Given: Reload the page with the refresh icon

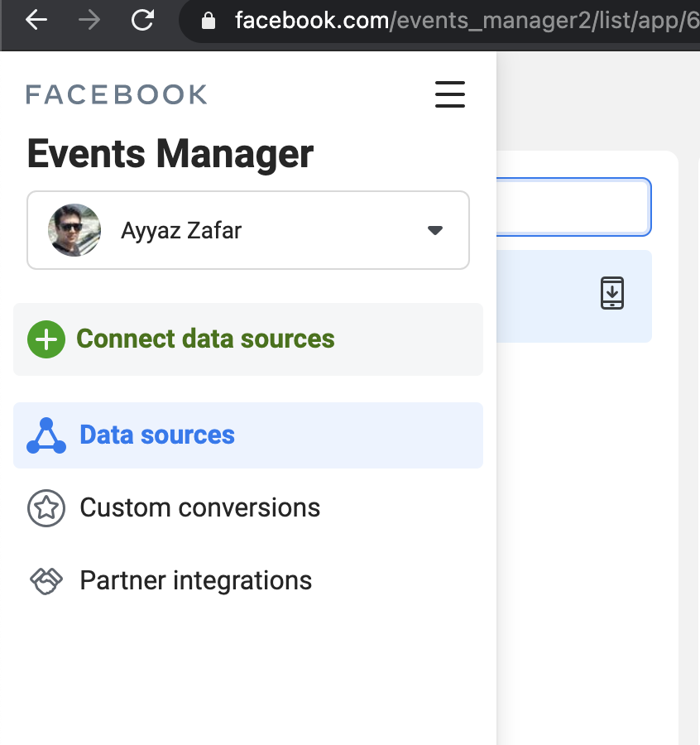Looking at the screenshot, I should (143, 21).
